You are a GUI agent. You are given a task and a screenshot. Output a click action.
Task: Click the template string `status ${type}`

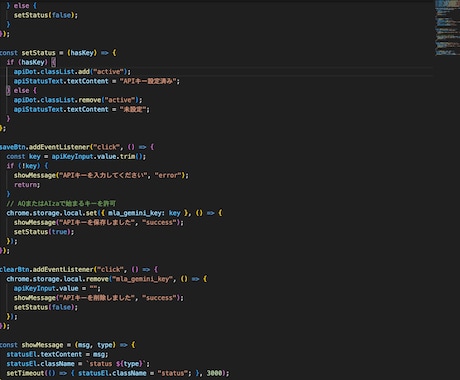tap(117, 364)
